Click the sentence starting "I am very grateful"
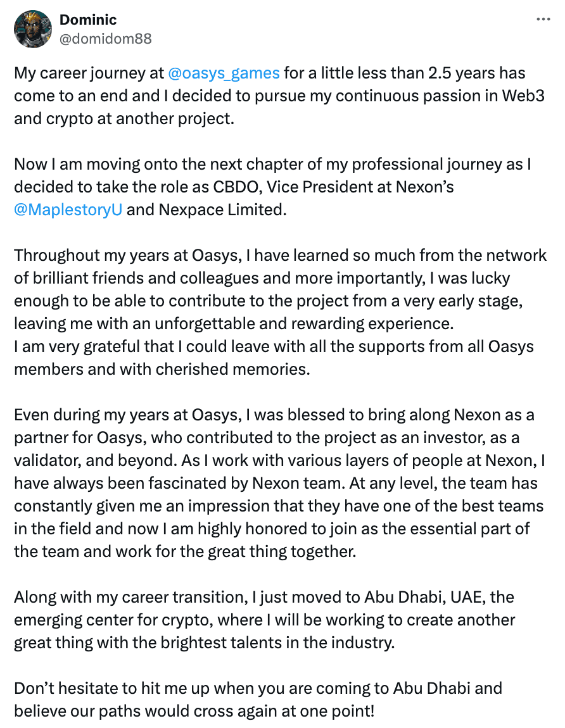565x728 pixels. [272, 347]
